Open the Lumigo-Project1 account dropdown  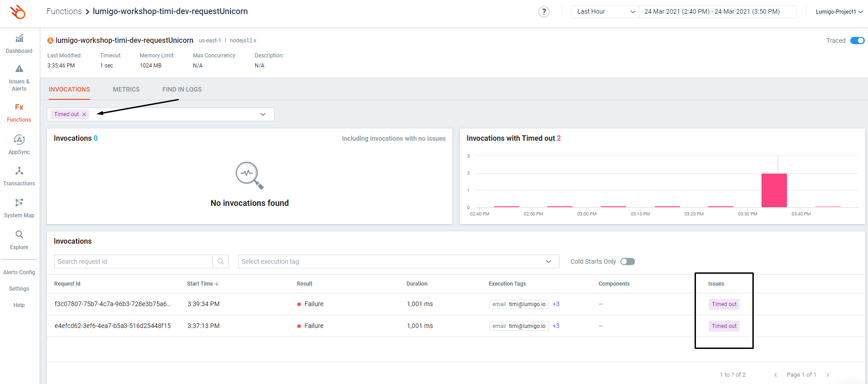pyautogui.click(x=839, y=12)
